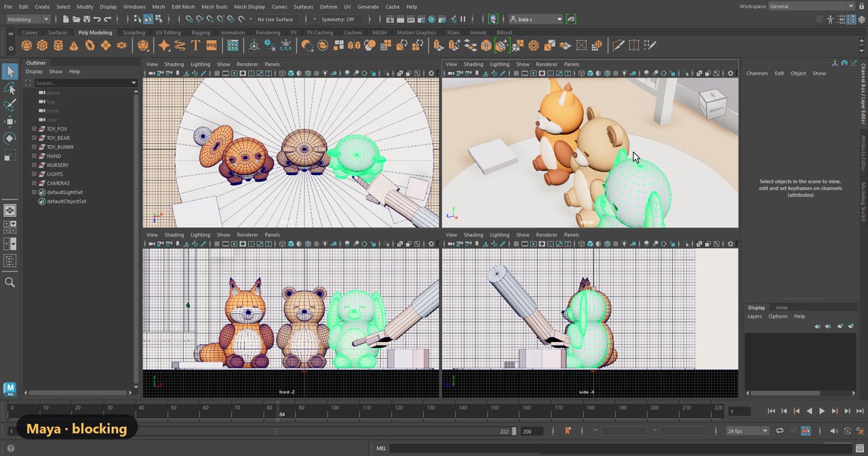Switch to the Rigging shelf tab

click(201, 33)
